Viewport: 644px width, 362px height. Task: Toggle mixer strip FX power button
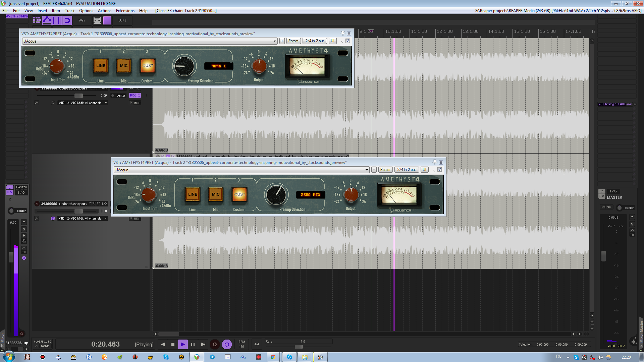click(10, 187)
